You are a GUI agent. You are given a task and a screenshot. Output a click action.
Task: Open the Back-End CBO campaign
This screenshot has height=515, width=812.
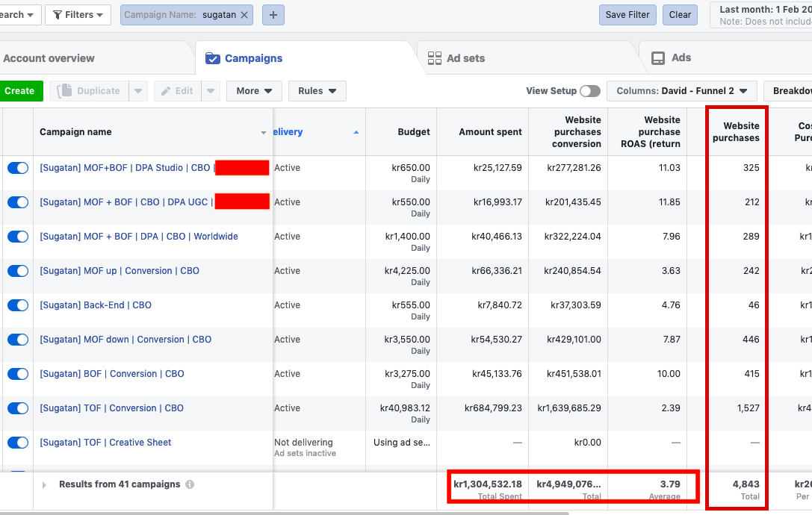click(96, 305)
